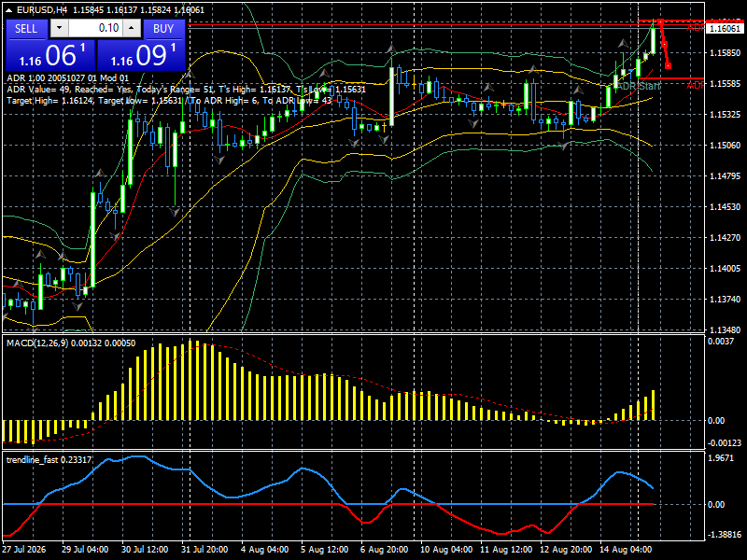Click MACD scale value 0.0037
This screenshot has width=747, height=560.
pyautogui.click(x=721, y=342)
